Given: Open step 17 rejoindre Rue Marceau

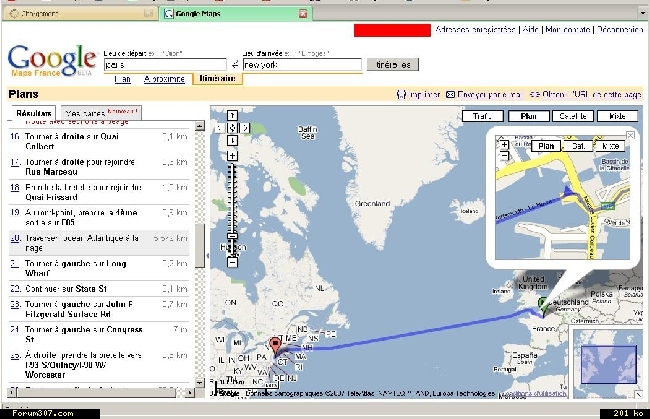Looking at the screenshot, I should pyautogui.click(x=99, y=167).
